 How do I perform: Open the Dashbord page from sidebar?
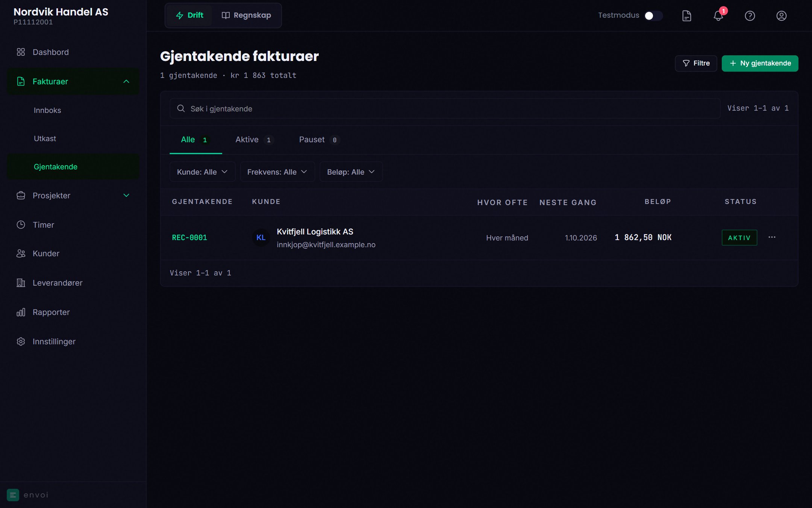point(73,52)
